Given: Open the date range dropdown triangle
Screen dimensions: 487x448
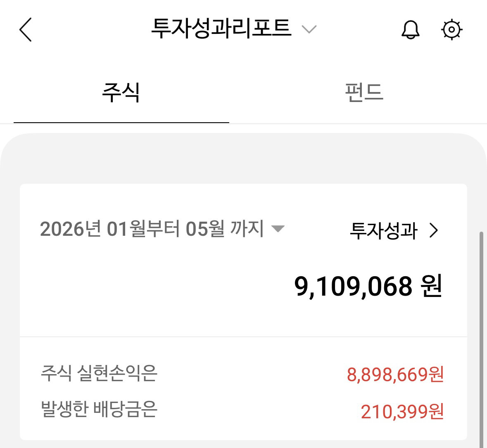Looking at the screenshot, I should 278,229.
